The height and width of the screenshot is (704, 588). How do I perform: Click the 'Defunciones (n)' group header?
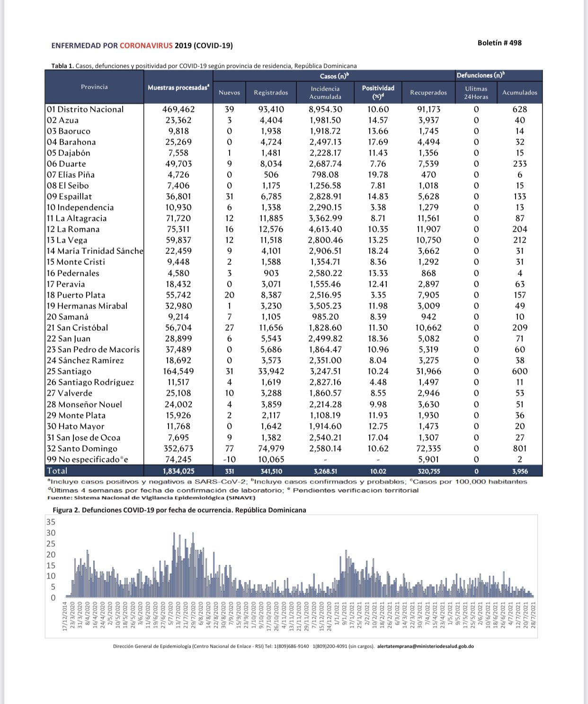point(481,75)
